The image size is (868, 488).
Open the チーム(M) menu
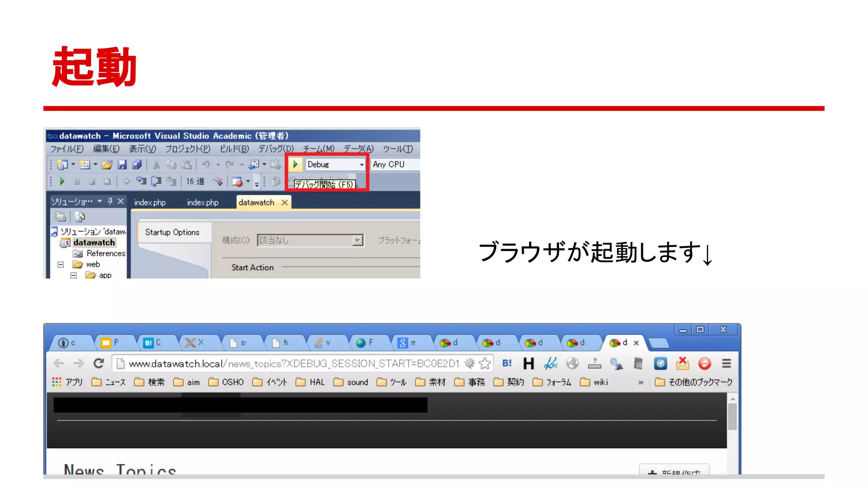pos(318,149)
